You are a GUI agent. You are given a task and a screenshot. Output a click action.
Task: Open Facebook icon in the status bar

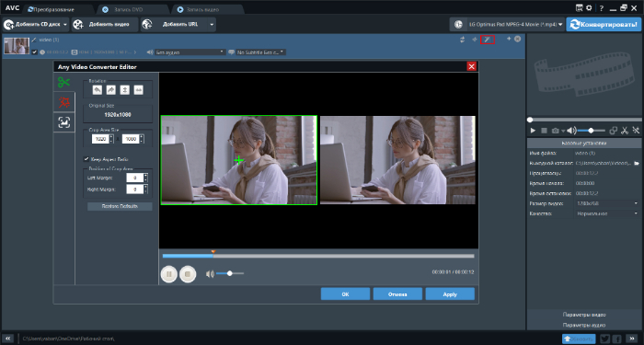(617, 339)
